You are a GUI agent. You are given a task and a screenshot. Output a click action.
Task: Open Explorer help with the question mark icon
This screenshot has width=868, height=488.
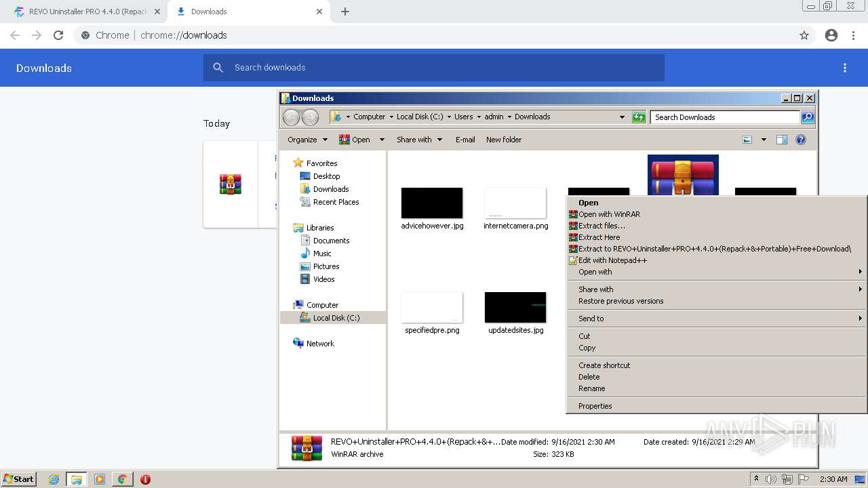coord(801,140)
